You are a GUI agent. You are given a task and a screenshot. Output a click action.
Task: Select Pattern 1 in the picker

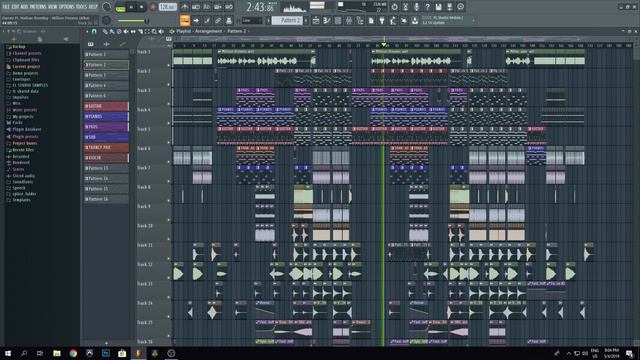tap(106, 54)
